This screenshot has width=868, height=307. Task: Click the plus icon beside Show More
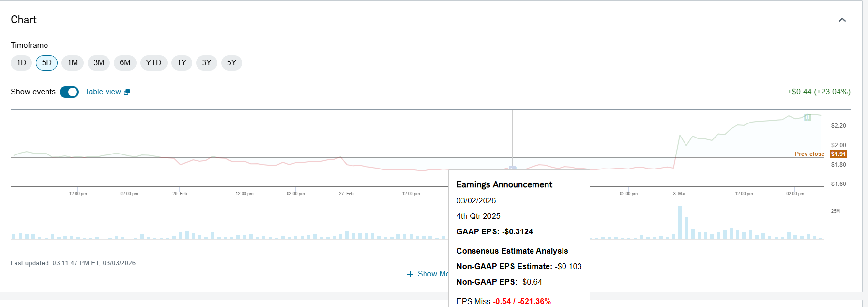410,274
